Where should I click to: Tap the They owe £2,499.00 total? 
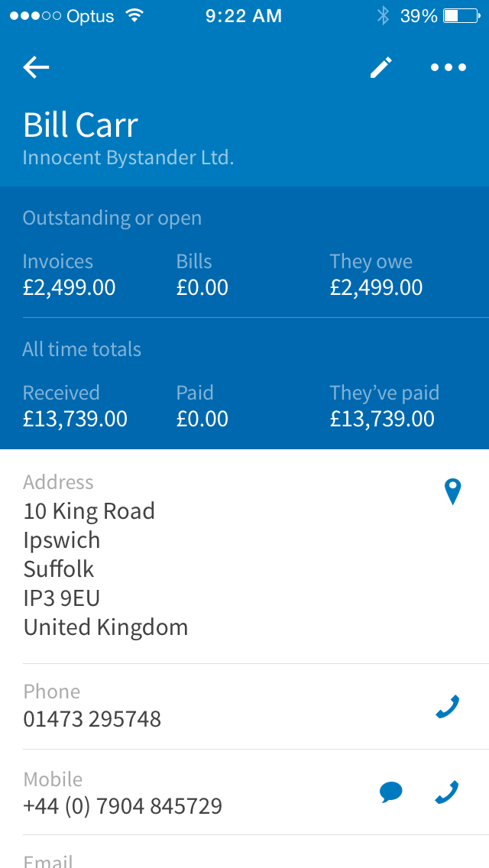click(x=376, y=287)
